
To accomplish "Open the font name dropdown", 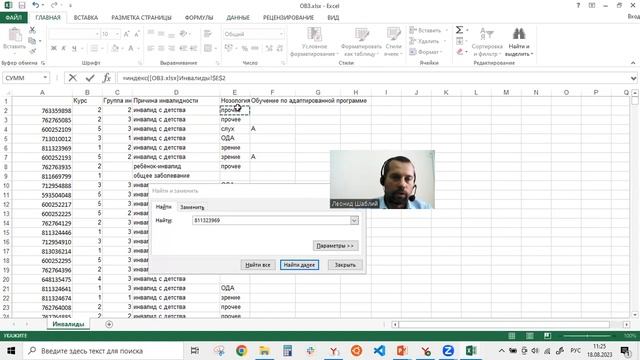I will pos(97,34).
